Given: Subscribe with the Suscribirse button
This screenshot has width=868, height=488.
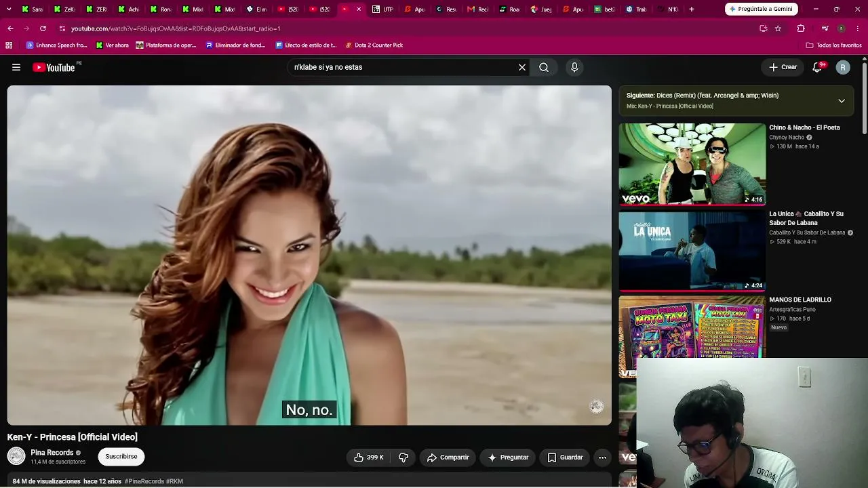Looking at the screenshot, I should 121,457.
